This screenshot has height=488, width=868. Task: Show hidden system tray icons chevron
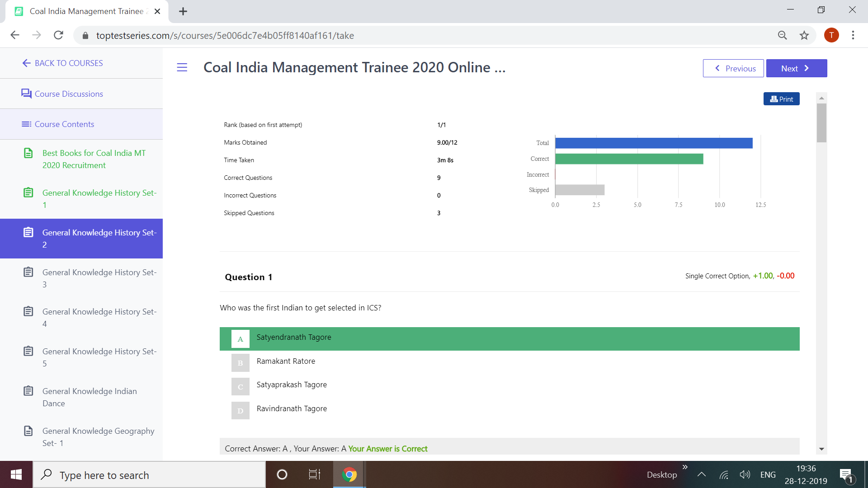[x=701, y=474]
